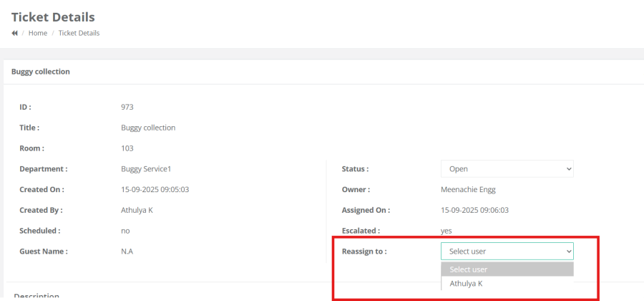Click the ID value 973

pyautogui.click(x=127, y=107)
